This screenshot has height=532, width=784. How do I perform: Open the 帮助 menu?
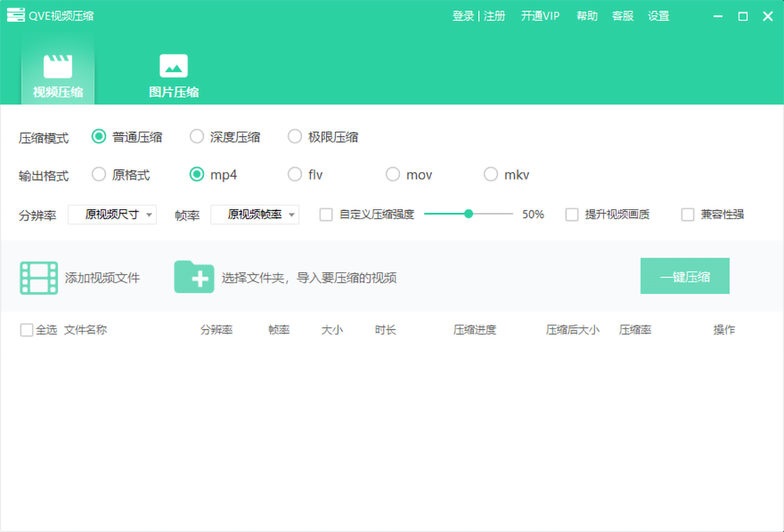[x=587, y=16]
